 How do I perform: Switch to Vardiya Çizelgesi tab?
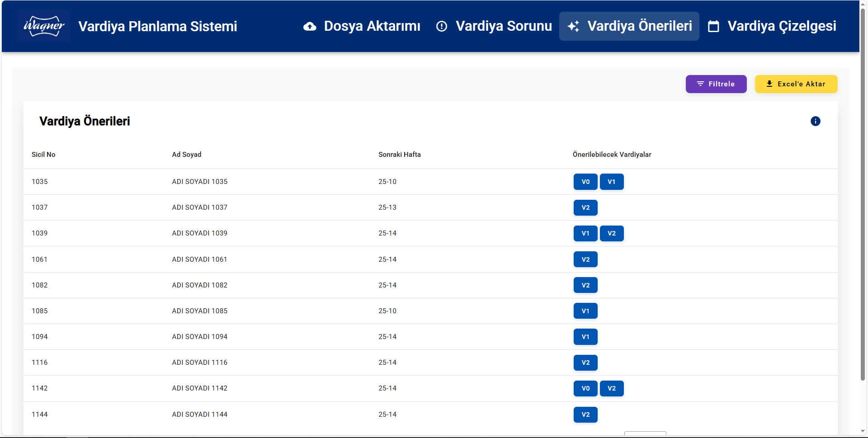coord(772,26)
